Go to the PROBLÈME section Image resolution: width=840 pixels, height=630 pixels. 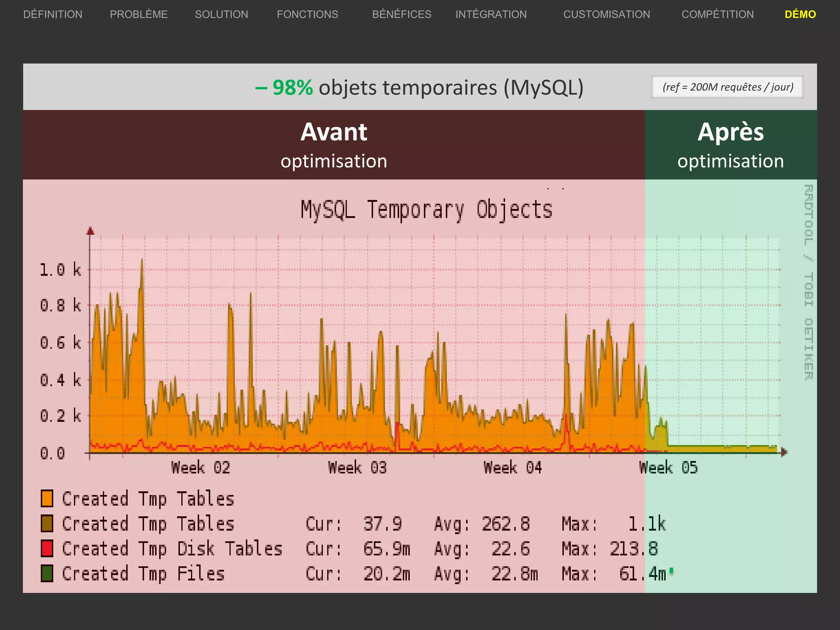(139, 14)
